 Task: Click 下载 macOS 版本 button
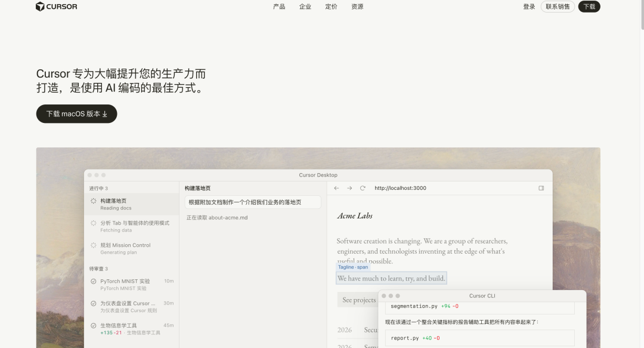(76, 114)
